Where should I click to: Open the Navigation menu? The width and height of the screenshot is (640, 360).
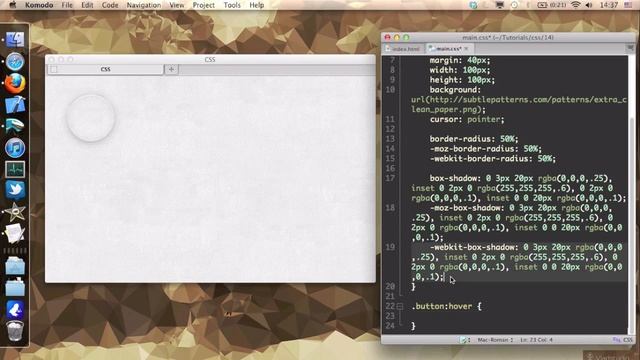coord(144,5)
